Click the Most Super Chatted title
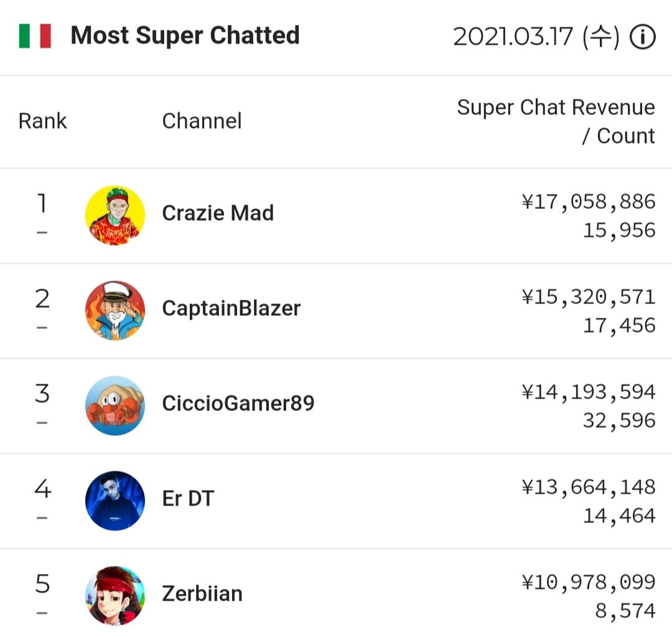This screenshot has height=638, width=672. [x=185, y=35]
